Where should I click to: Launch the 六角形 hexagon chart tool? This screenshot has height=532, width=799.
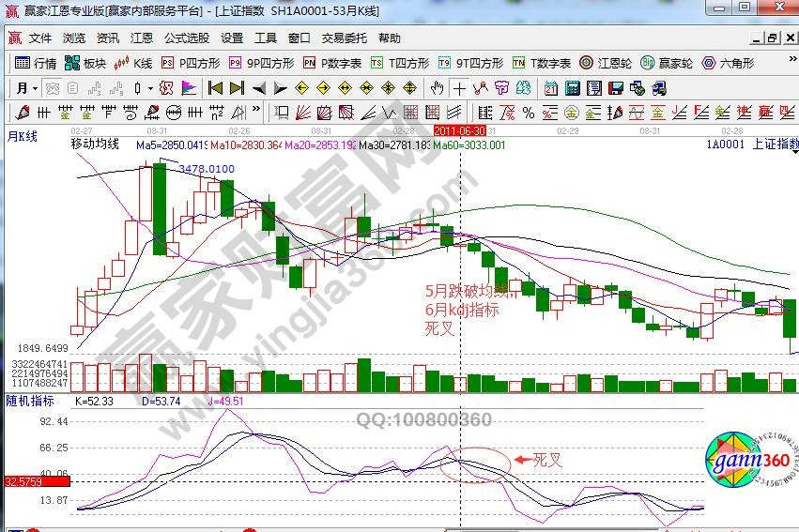728,64
